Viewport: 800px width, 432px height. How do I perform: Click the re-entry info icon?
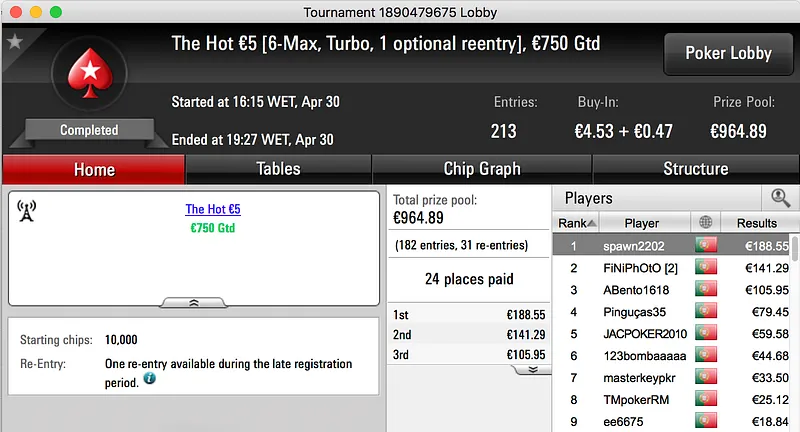(150, 380)
